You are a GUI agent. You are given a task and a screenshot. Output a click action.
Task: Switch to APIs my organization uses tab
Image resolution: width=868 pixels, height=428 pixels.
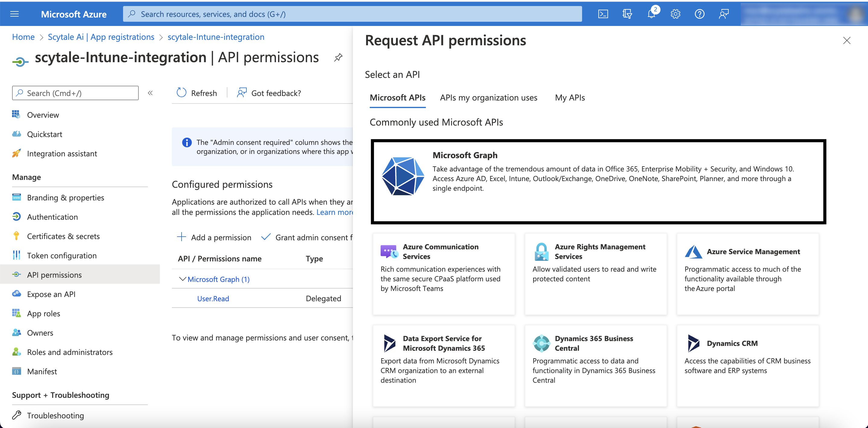point(488,97)
